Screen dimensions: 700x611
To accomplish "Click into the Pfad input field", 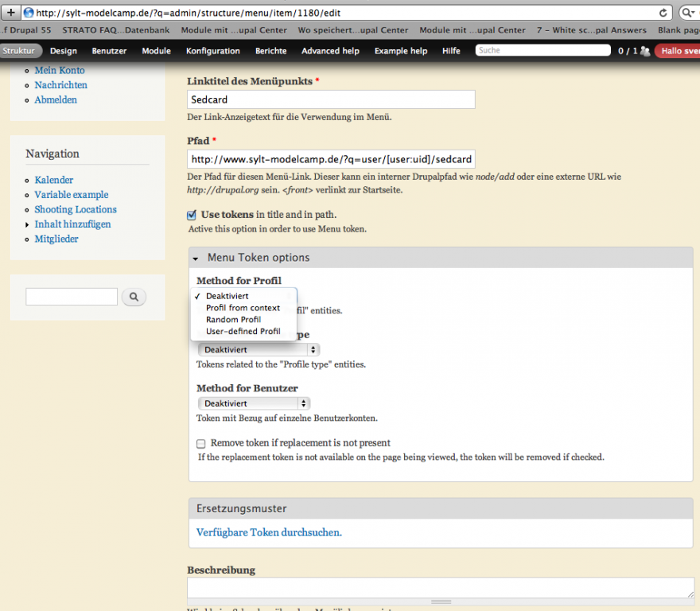I will [331, 159].
